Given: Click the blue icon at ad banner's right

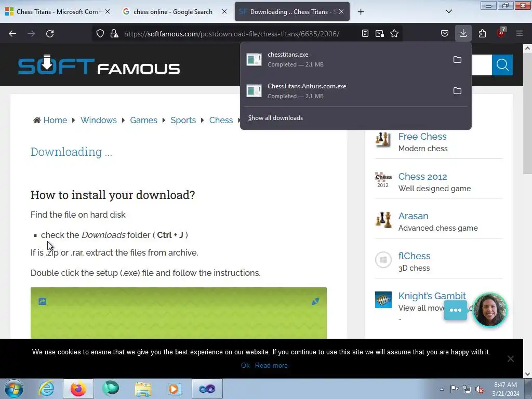Looking at the screenshot, I should pos(315,301).
